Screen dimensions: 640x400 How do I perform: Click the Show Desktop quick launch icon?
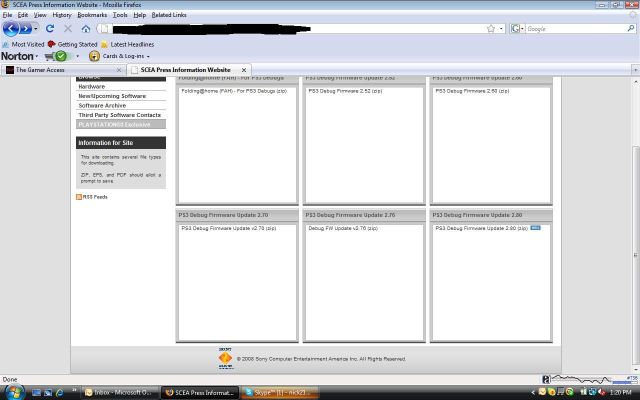tap(36, 393)
